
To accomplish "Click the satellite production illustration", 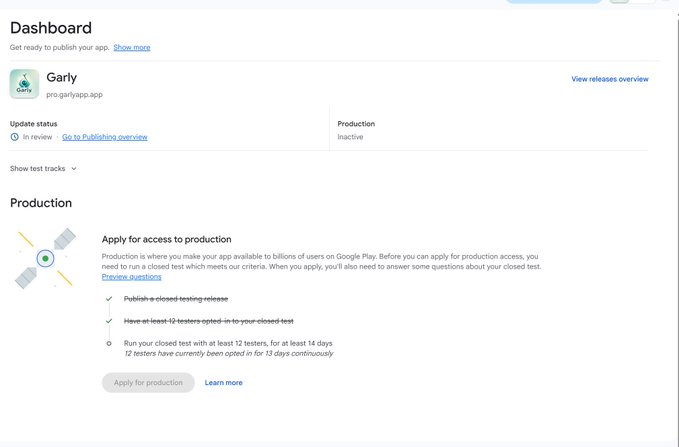I will click(45, 259).
